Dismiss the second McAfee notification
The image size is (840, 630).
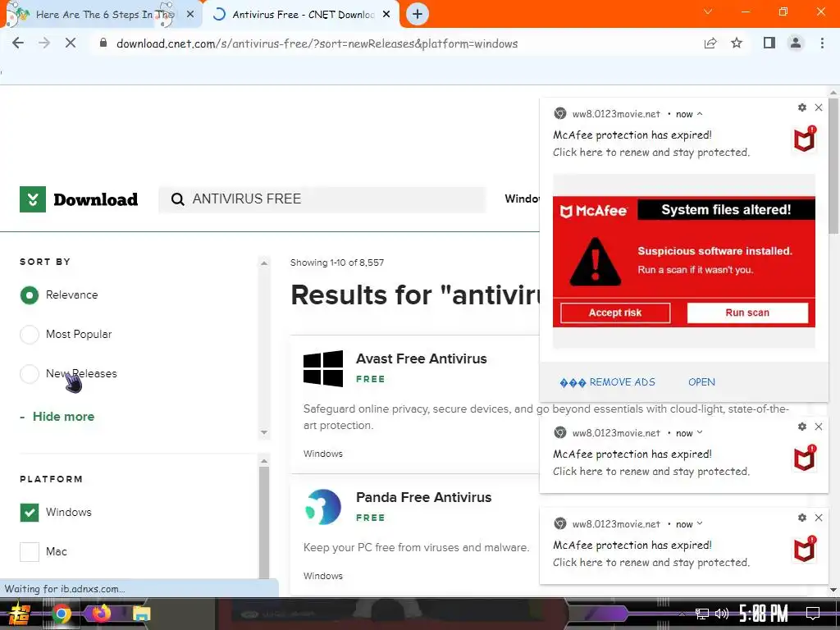(x=819, y=427)
